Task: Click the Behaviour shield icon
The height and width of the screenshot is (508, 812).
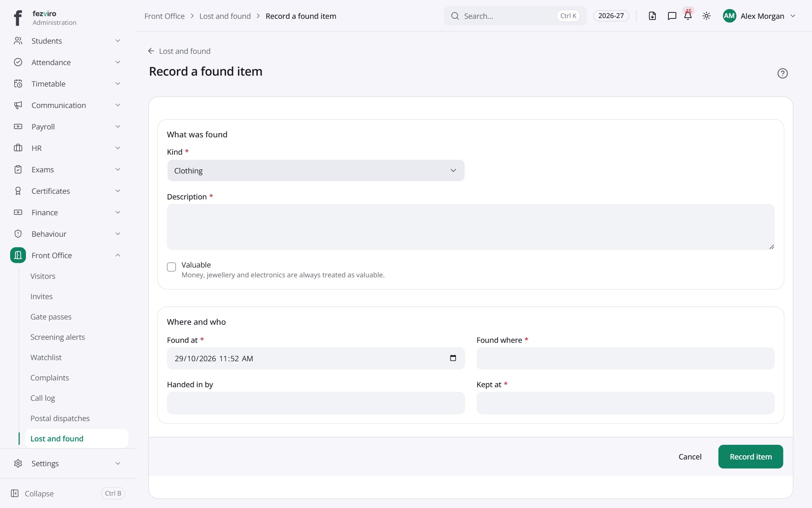Action: pyautogui.click(x=18, y=234)
